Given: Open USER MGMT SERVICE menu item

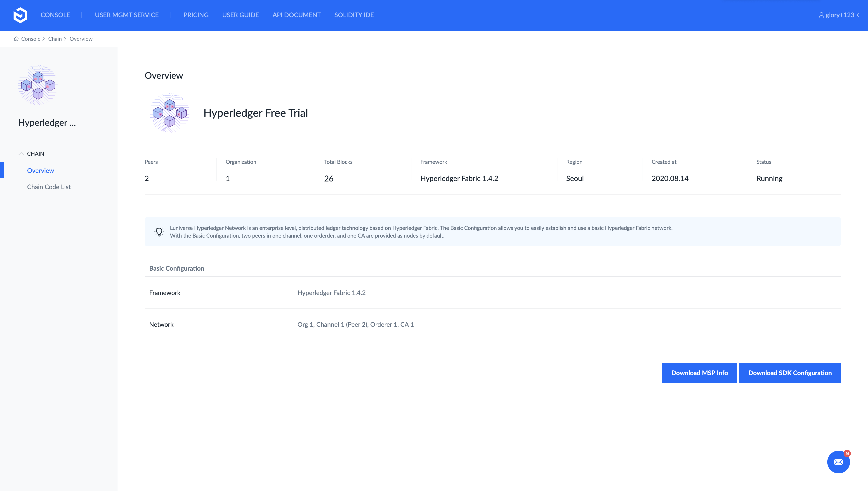Looking at the screenshot, I should pyautogui.click(x=127, y=15).
